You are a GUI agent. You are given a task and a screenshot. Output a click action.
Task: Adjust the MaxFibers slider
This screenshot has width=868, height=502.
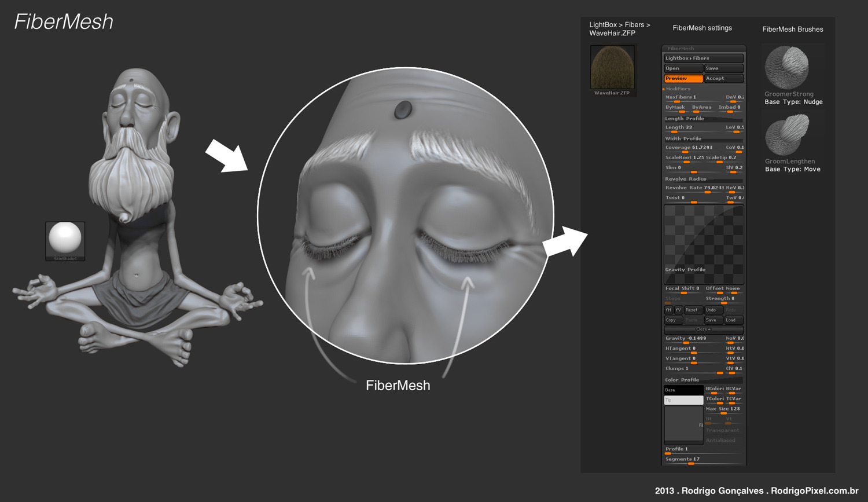point(693,98)
